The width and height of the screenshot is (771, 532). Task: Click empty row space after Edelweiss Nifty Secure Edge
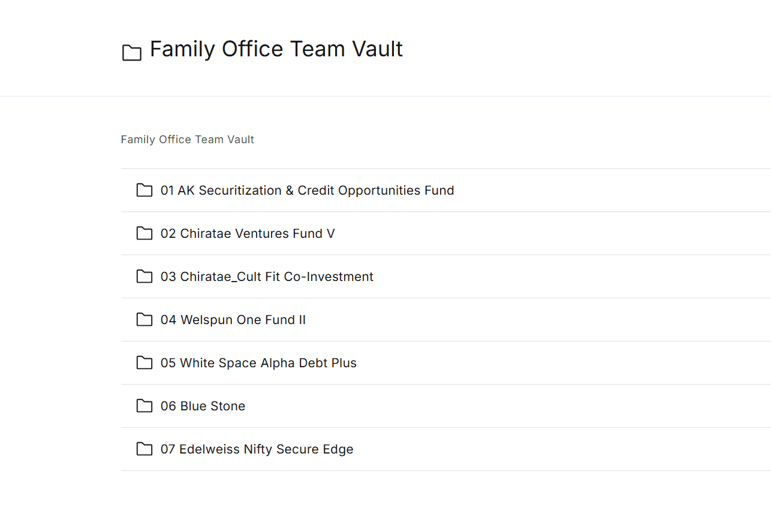click(x=540, y=449)
